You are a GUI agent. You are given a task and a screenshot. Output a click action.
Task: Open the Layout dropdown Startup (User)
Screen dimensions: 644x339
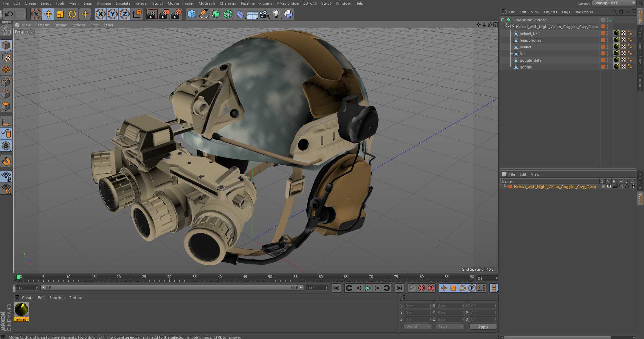tap(614, 3)
